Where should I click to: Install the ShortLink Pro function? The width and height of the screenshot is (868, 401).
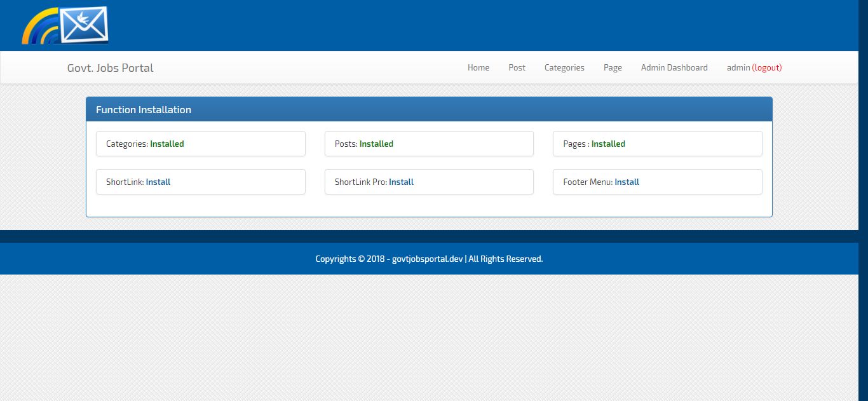[401, 182]
